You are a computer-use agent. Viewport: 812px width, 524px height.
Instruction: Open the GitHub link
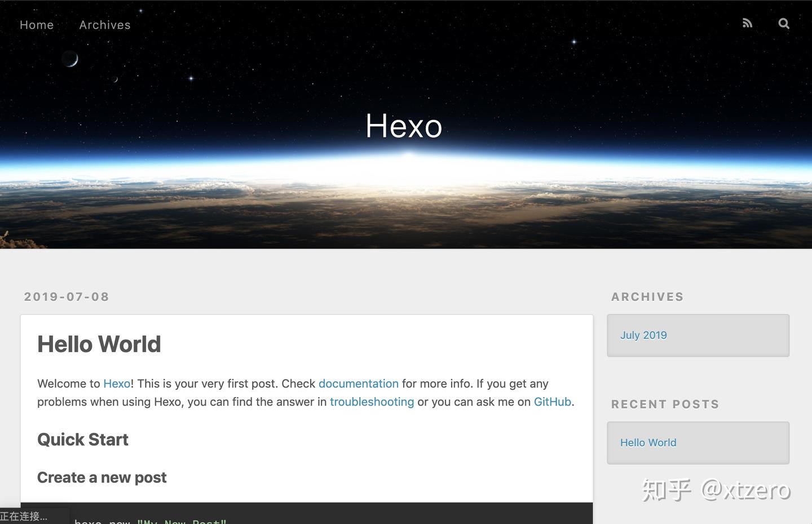tap(553, 402)
